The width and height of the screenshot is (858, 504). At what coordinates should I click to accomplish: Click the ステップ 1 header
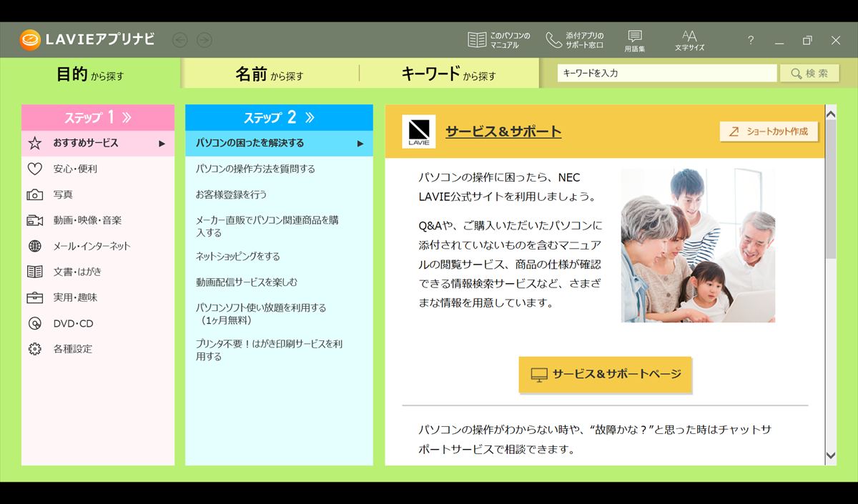click(98, 117)
